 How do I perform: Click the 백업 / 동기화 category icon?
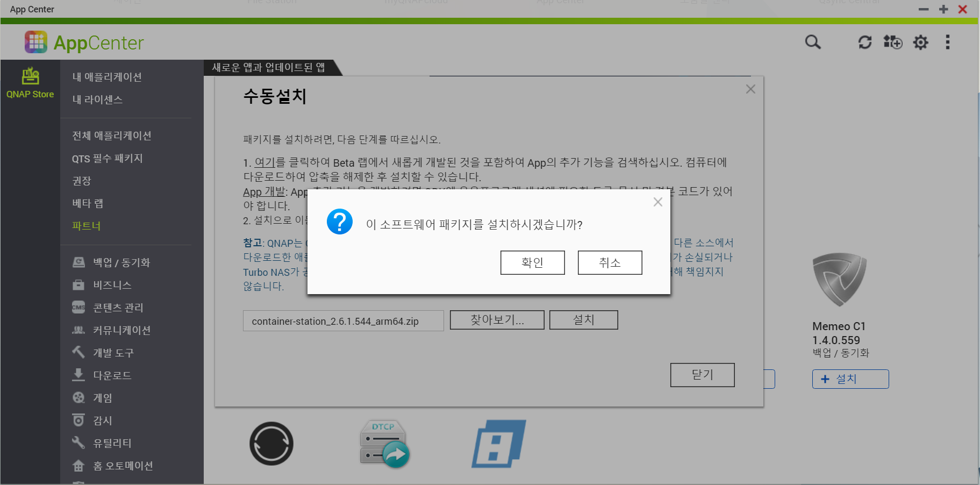(x=78, y=262)
